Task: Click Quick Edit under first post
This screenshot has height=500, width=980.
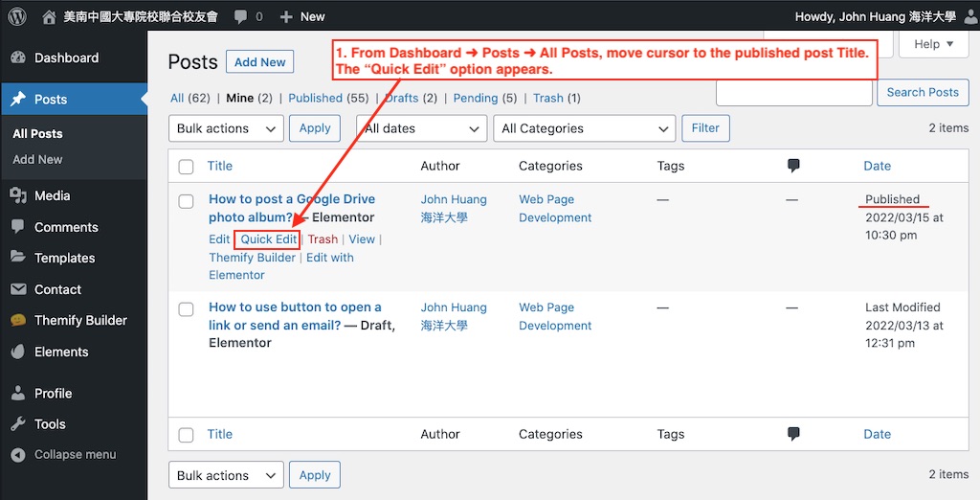Action: click(268, 239)
